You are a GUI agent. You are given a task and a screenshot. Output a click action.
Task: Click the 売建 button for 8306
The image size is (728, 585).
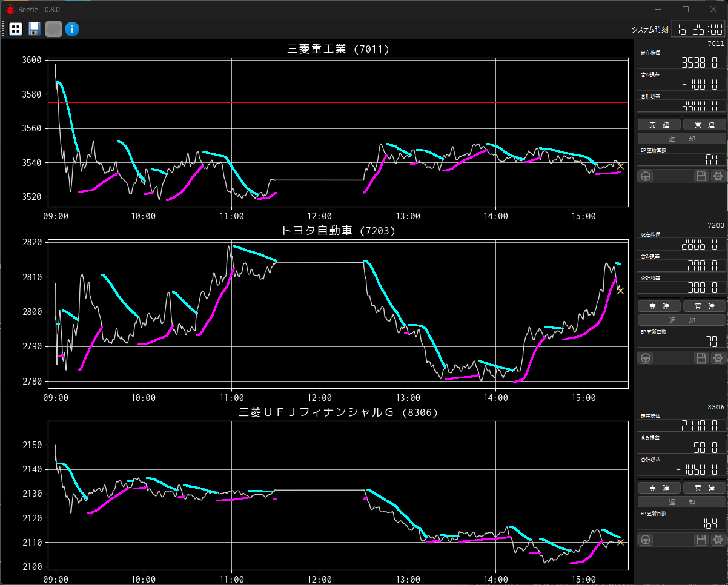coord(660,488)
